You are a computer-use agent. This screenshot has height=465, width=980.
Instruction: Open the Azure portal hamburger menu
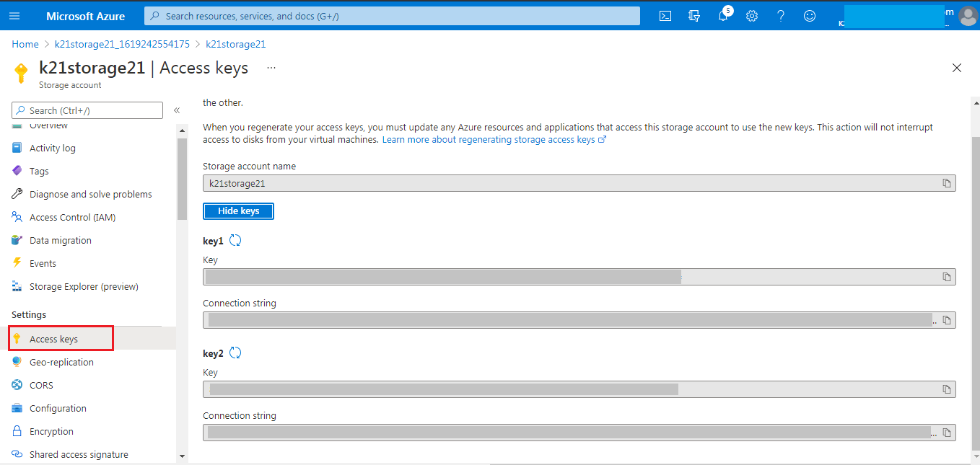(14, 16)
